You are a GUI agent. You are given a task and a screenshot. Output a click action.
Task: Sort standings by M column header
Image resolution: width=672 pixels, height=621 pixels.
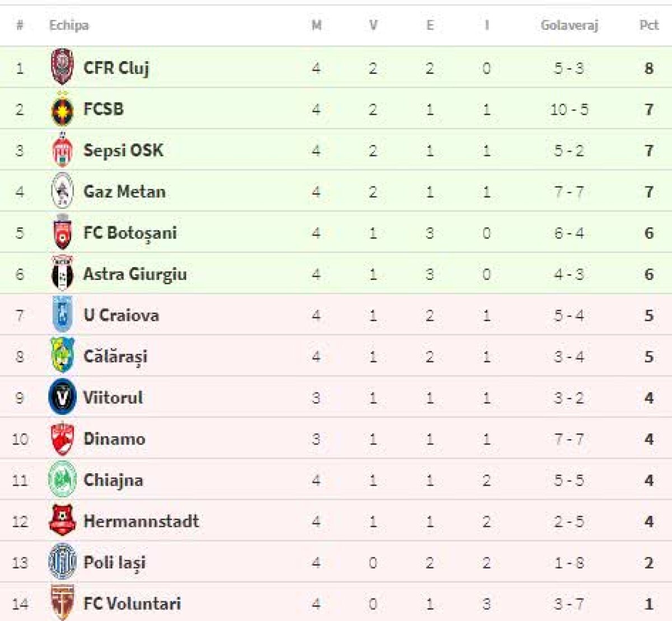(x=316, y=25)
